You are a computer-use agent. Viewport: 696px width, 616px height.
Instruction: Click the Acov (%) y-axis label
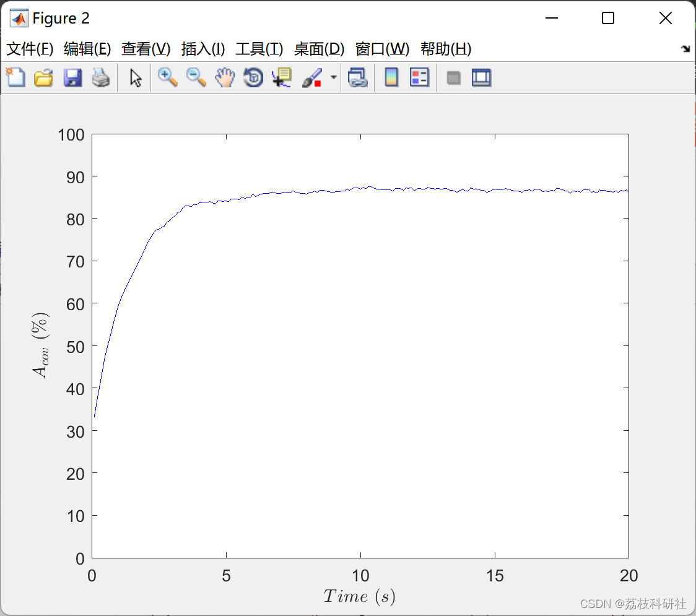coord(40,345)
